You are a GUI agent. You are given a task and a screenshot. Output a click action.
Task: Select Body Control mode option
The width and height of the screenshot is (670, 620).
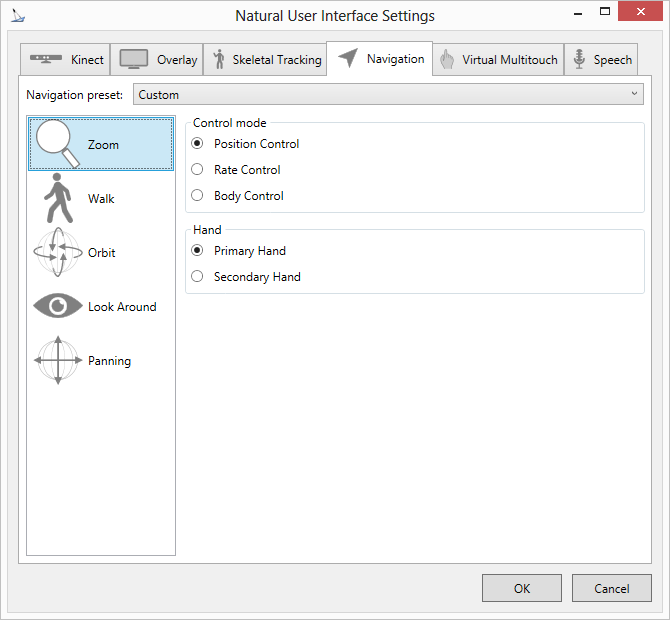pos(197,196)
